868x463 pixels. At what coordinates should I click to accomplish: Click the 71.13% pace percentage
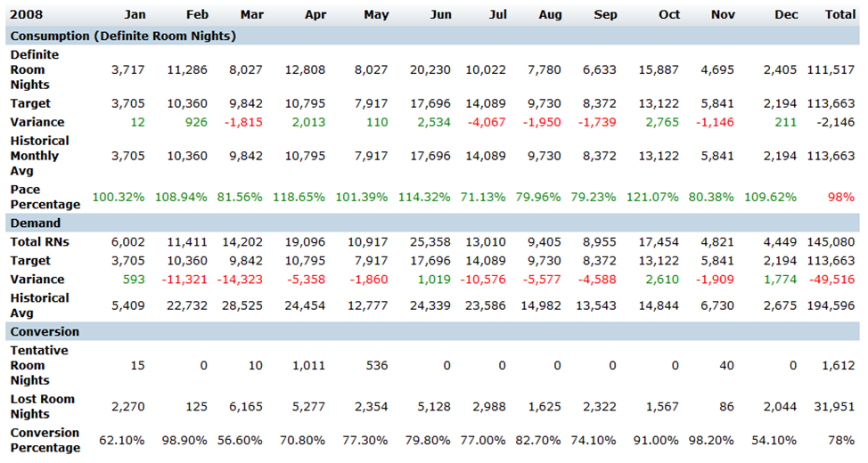tap(483, 197)
